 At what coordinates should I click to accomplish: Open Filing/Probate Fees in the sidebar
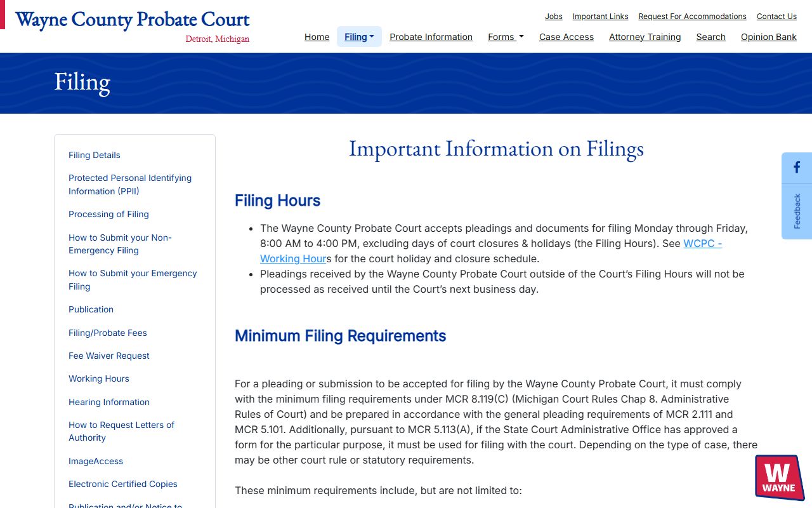107,333
